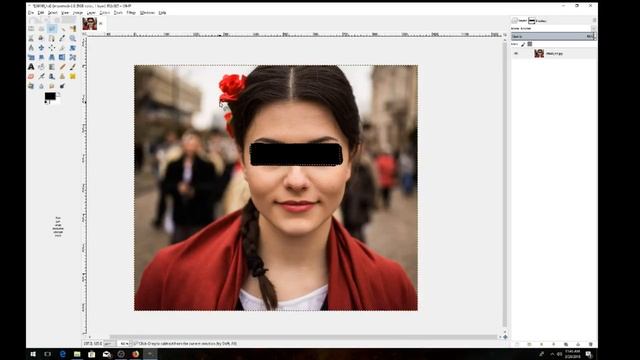Open File Explorer from the taskbar
This screenshot has height=360, width=640.
click(x=77, y=354)
